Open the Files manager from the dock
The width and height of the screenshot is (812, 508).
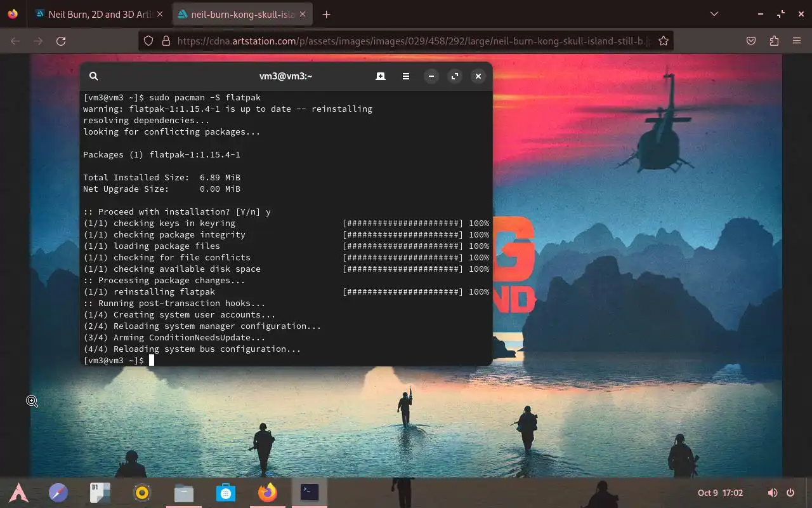(x=184, y=492)
